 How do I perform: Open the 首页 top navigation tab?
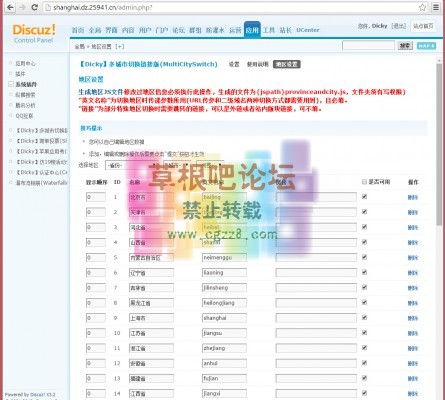point(78,30)
